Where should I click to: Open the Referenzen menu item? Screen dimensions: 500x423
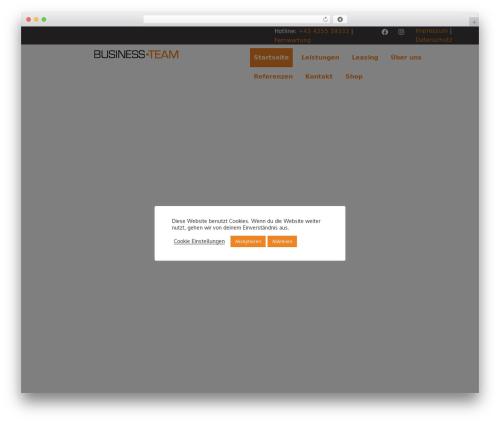[273, 76]
